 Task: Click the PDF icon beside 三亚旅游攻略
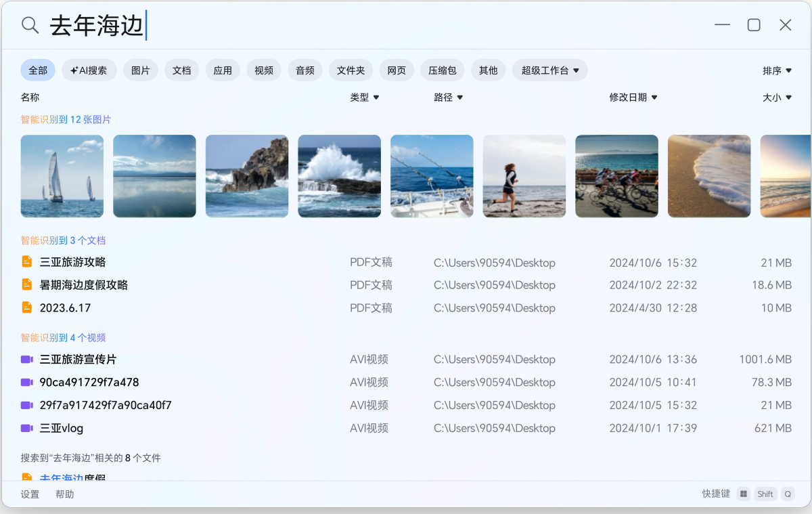[x=26, y=262]
